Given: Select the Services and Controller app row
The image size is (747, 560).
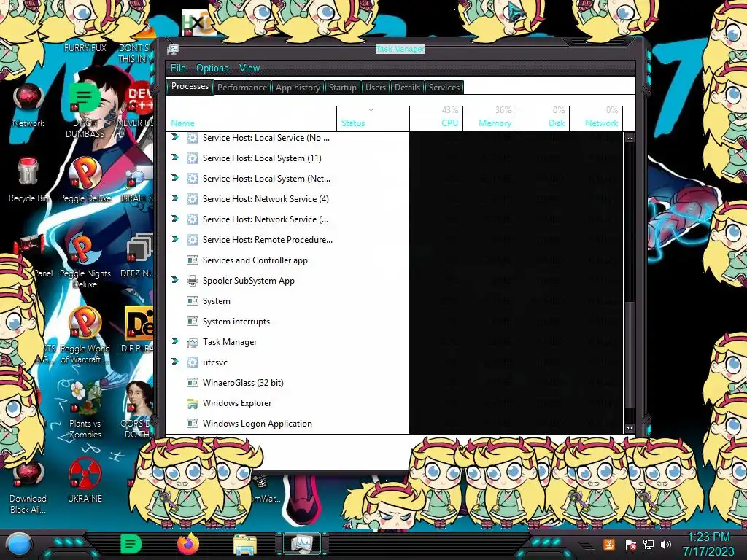Looking at the screenshot, I should 395,260.
